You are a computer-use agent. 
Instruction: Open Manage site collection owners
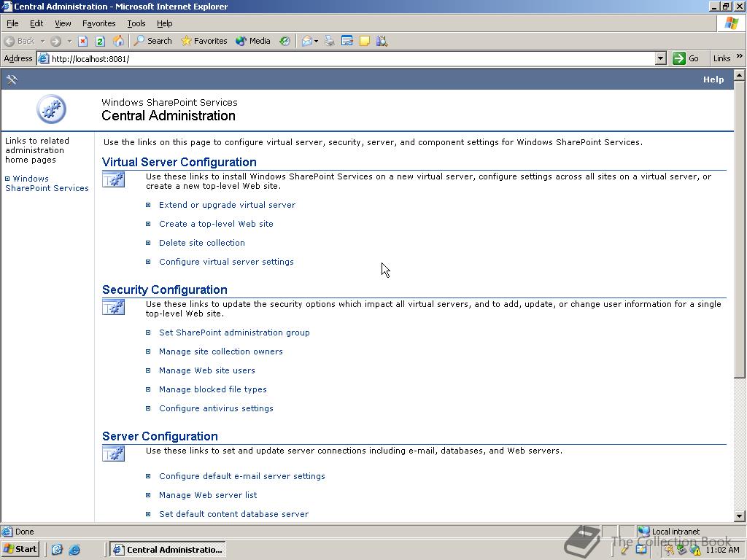[220, 351]
